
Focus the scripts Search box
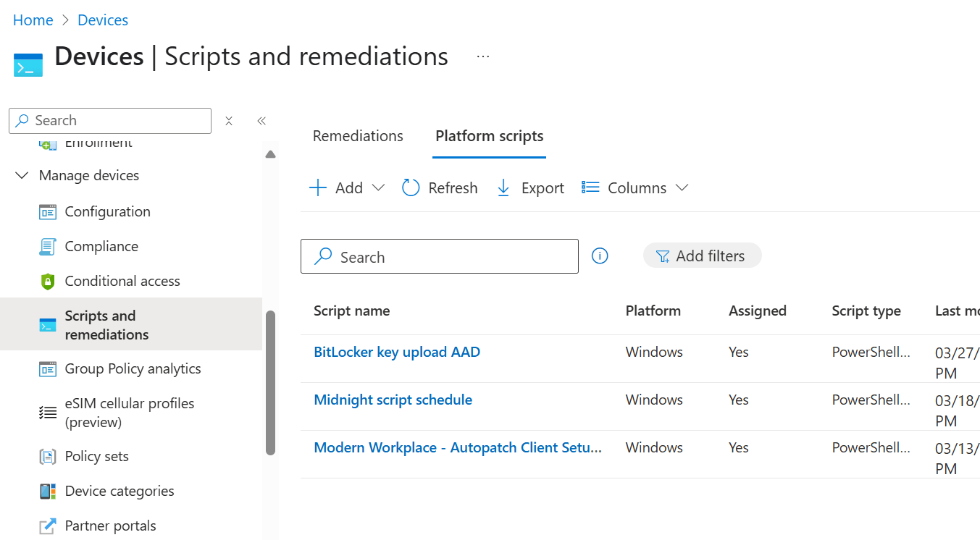(440, 256)
